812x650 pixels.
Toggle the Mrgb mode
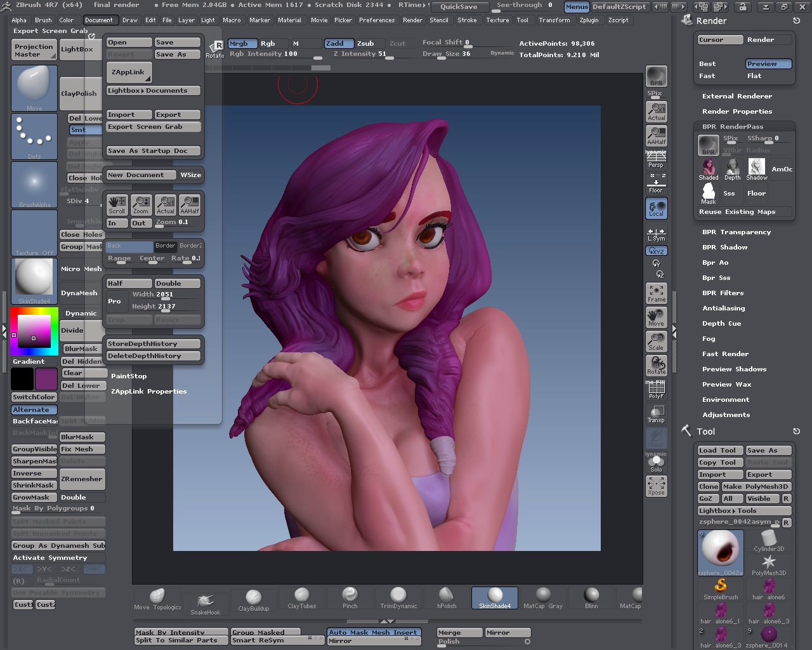click(242, 44)
